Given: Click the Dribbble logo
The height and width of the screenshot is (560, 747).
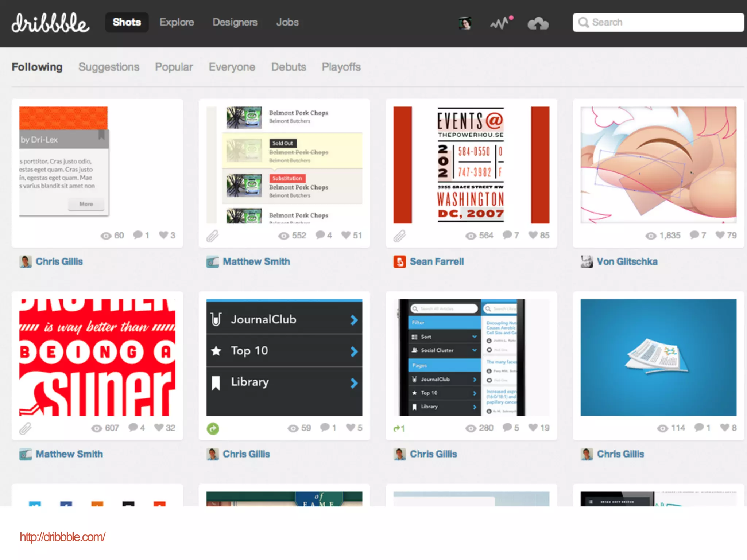Looking at the screenshot, I should [x=50, y=23].
